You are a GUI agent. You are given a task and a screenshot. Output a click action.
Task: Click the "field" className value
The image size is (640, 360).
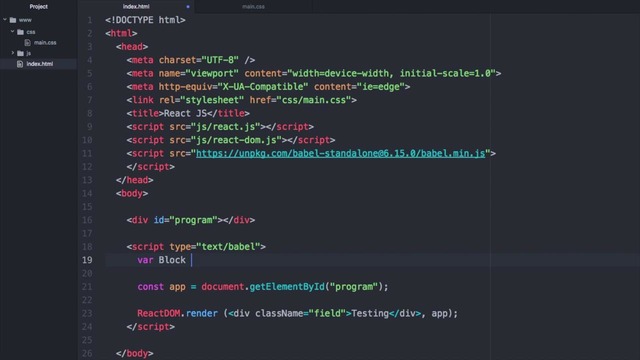coord(327,313)
